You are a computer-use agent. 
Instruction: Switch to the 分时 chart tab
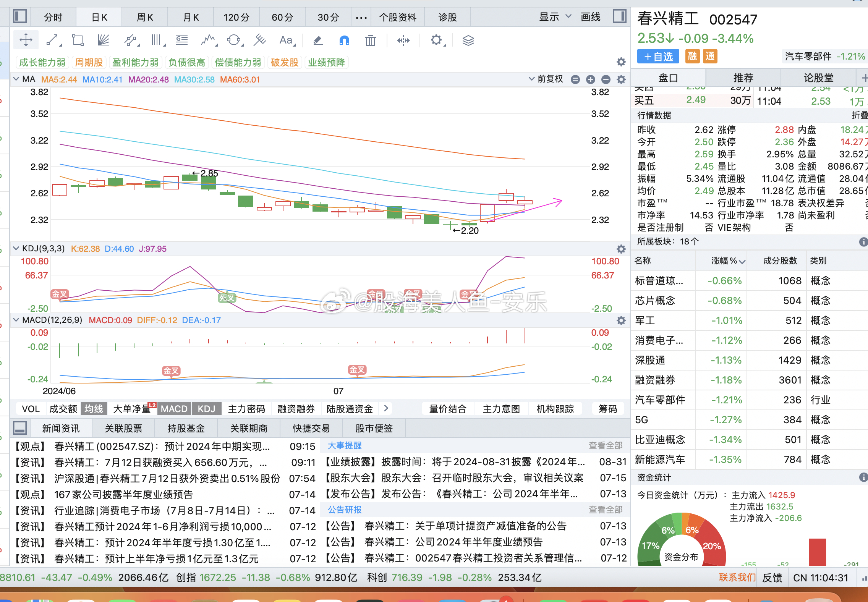(53, 17)
